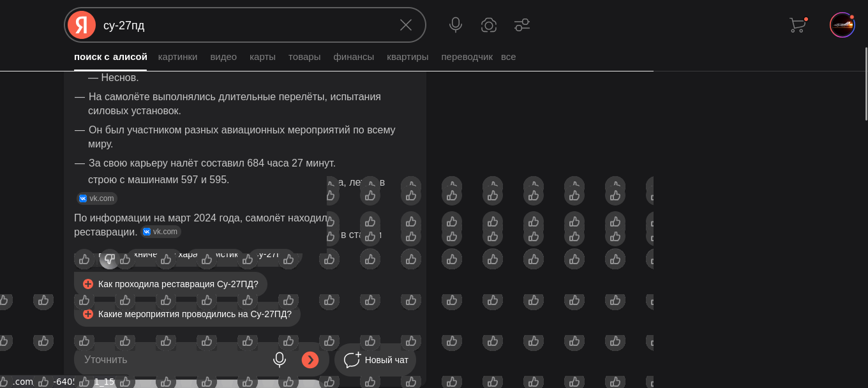Open the shopping cart

tap(797, 25)
